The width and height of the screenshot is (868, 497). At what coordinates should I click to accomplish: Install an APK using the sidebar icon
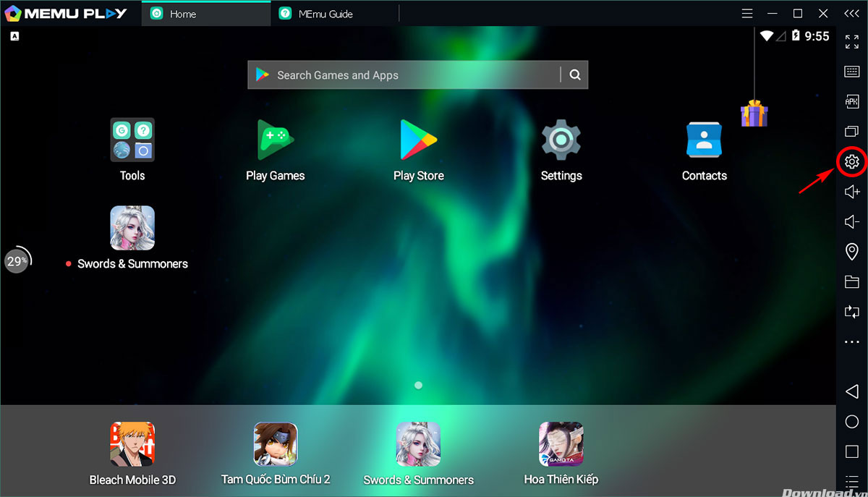[x=851, y=101]
